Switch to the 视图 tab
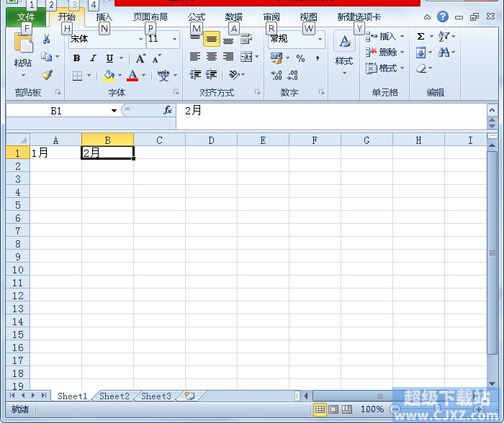This screenshot has height=423, width=504. pos(309,17)
